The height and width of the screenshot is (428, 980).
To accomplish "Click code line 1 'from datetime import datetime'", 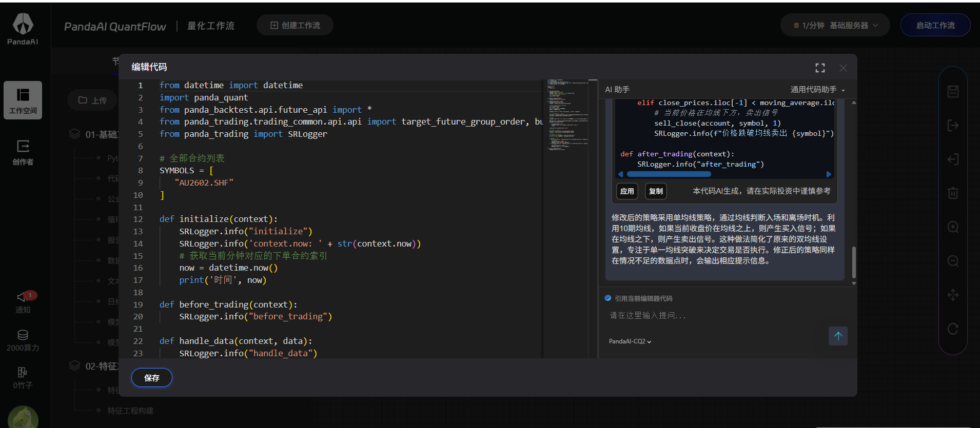I will click(231, 85).
